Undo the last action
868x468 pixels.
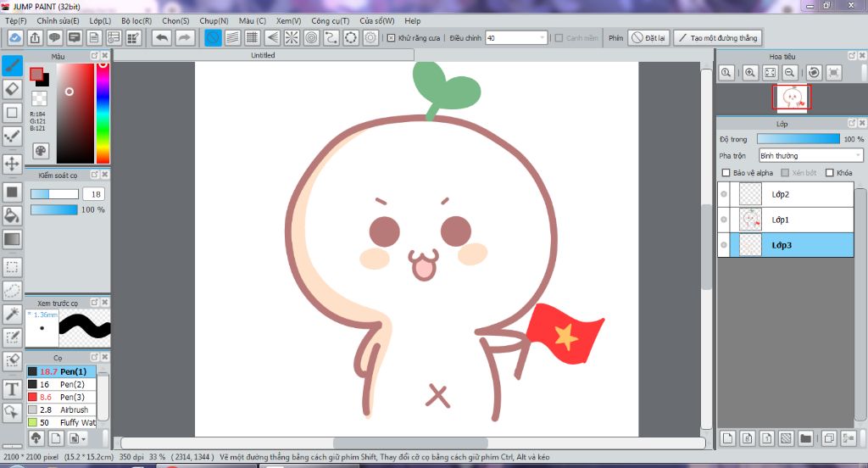(x=162, y=37)
